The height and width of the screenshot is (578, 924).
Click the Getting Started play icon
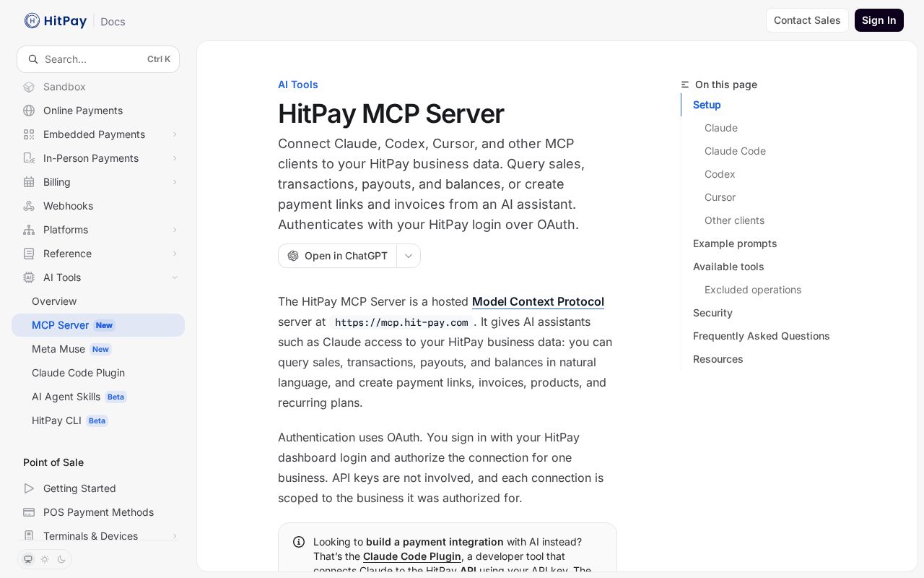(x=29, y=488)
